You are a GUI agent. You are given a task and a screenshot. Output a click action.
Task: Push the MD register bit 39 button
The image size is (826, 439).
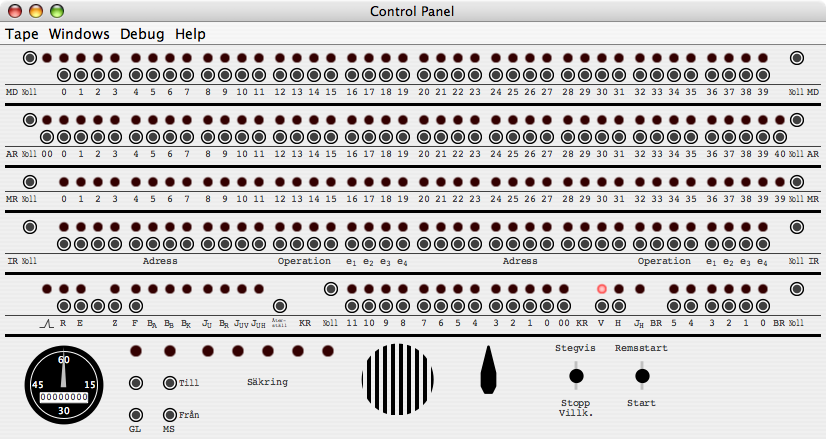click(x=763, y=75)
